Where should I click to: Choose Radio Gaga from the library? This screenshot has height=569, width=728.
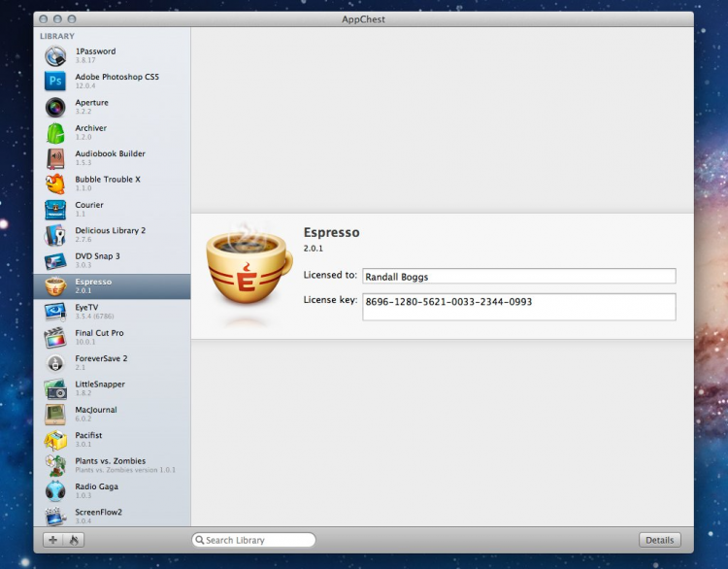112,490
